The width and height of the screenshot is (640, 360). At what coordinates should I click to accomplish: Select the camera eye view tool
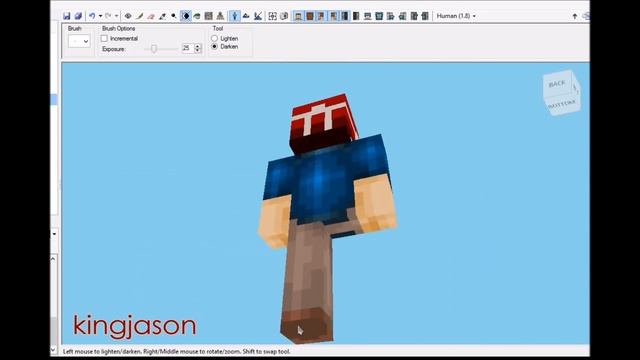point(128,16)
